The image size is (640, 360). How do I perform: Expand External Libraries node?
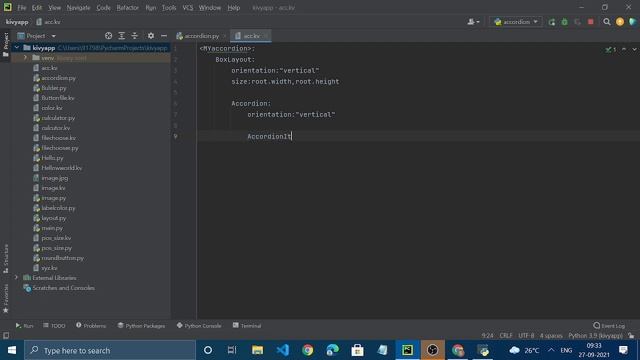(x=16, y=278)
